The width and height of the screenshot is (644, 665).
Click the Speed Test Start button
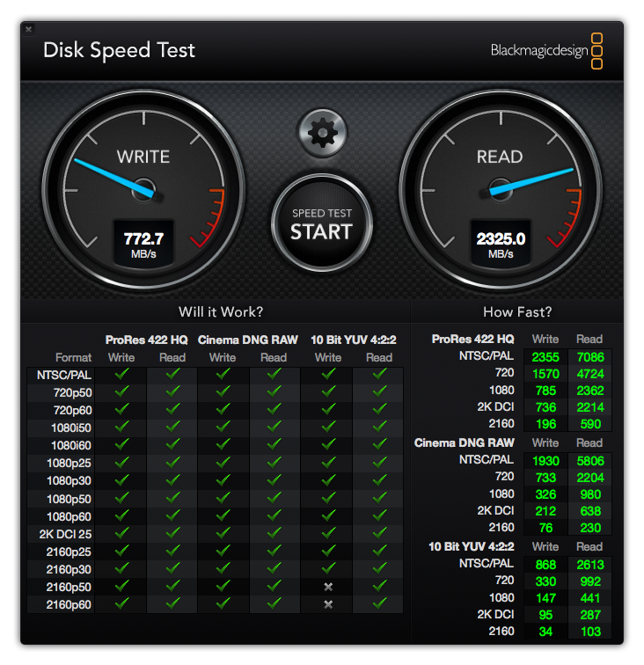[x=322, y=223]
